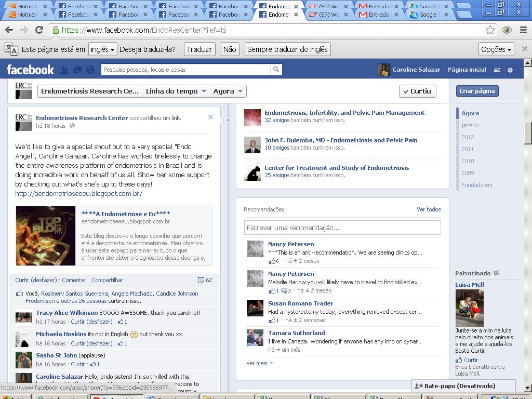Open Tamara Sutherland profile link
This screenshot has width=532, height=399.
pos(297,333)
